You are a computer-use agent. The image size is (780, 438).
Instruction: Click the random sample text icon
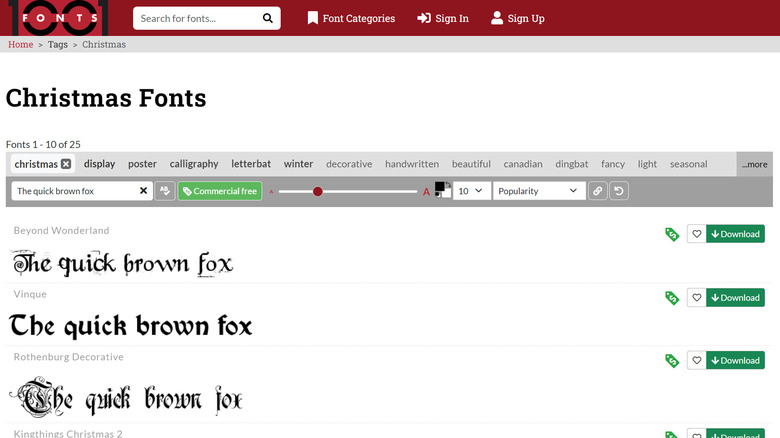pyautogui.click(x=164, y=191)
